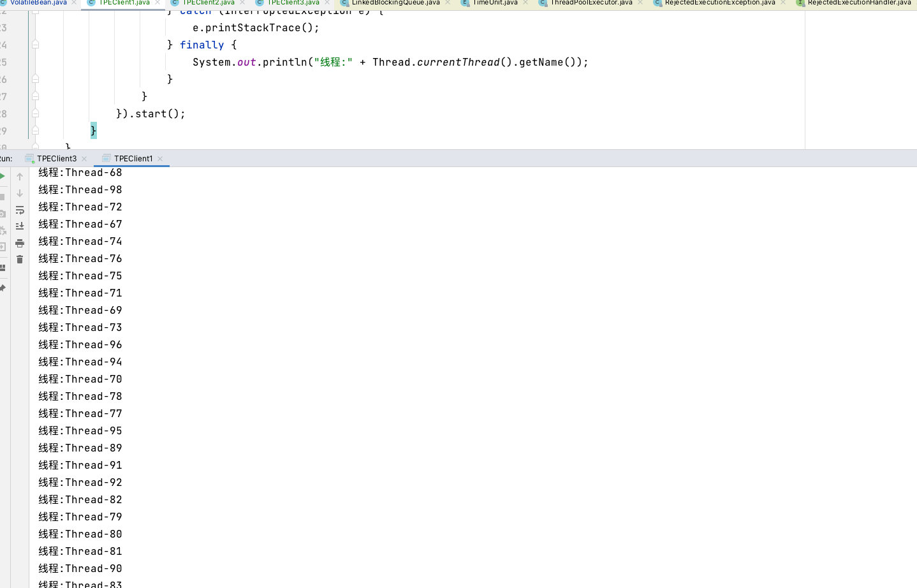Open the TPEClient2.java editor tab
Screen dimensions: 917x588
(209, 3)
